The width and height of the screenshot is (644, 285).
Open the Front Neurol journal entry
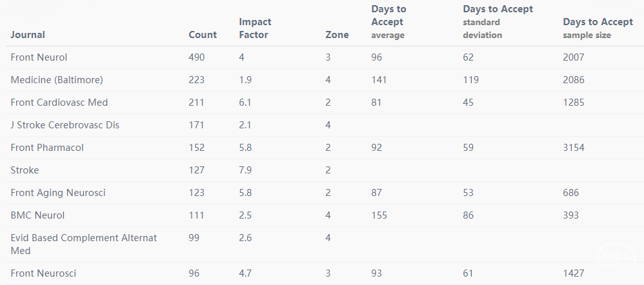click(39, 57)
